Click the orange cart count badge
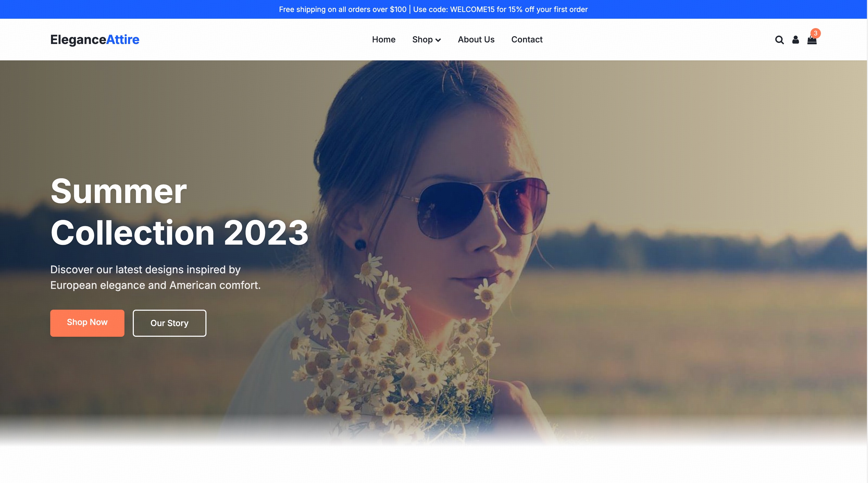Screen dimensions: 868x483 pos(815,33)
